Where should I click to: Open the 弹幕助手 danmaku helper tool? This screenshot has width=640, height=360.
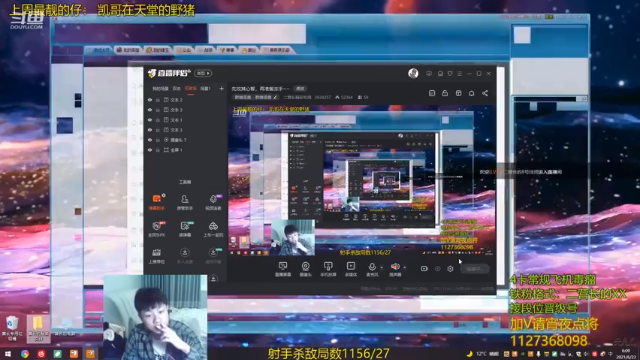tap(157, 202)
